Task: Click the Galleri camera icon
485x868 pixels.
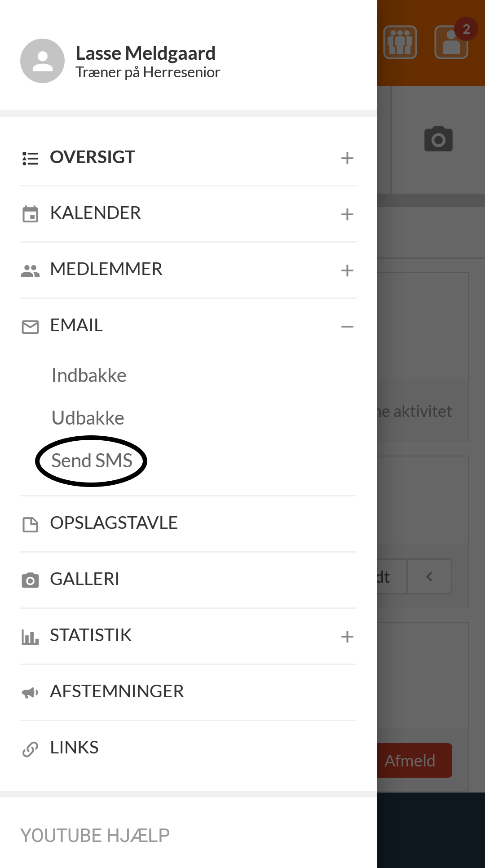Action: tap(30, 580)
